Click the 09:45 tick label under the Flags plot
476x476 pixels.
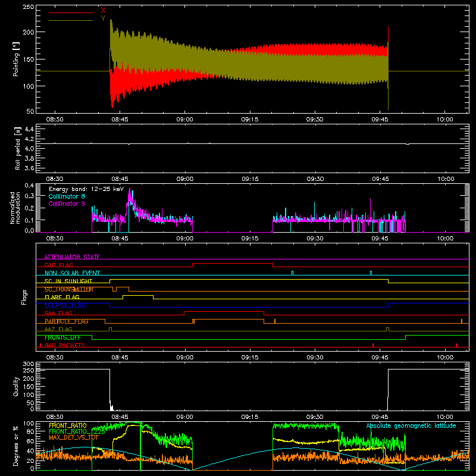[380, 358]
